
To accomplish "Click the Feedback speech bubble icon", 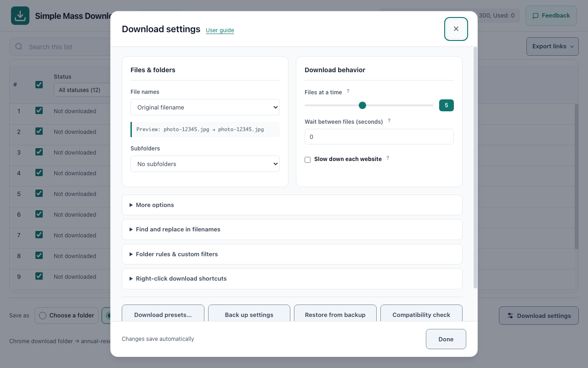I will click(x=535, y=16).
